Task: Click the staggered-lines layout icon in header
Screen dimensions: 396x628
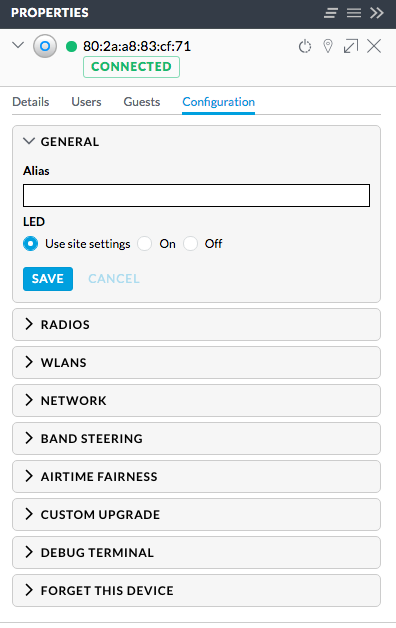Action: pyautogui.click(x=331, y=13)
